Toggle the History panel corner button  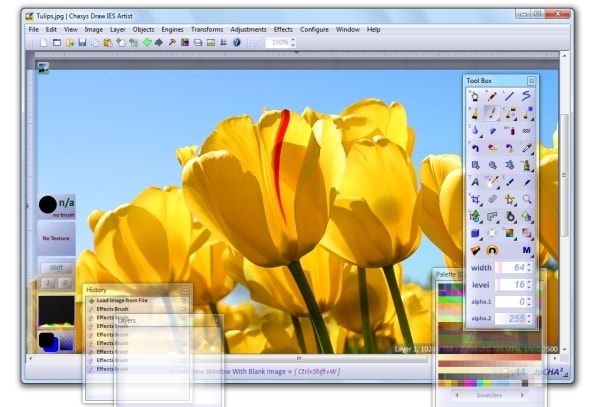pyautogui.click(x=186, y=290)
